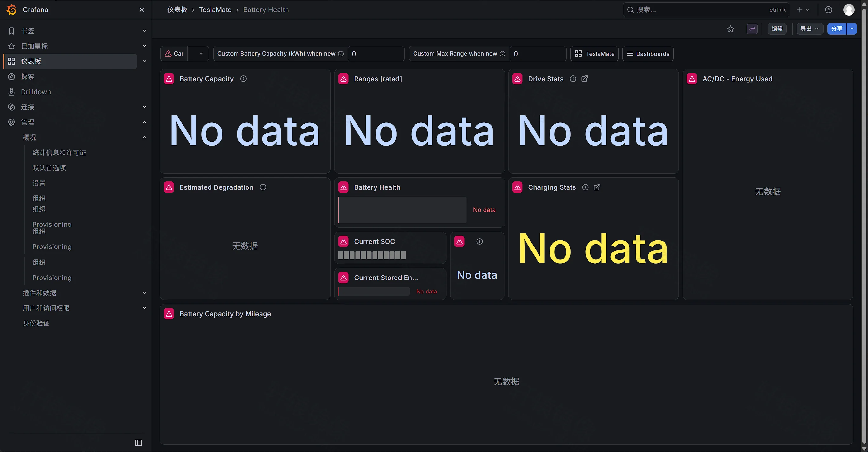The image size is (868, 452).
Task: Click the search box 搜索...
Action: pos(706,10)
